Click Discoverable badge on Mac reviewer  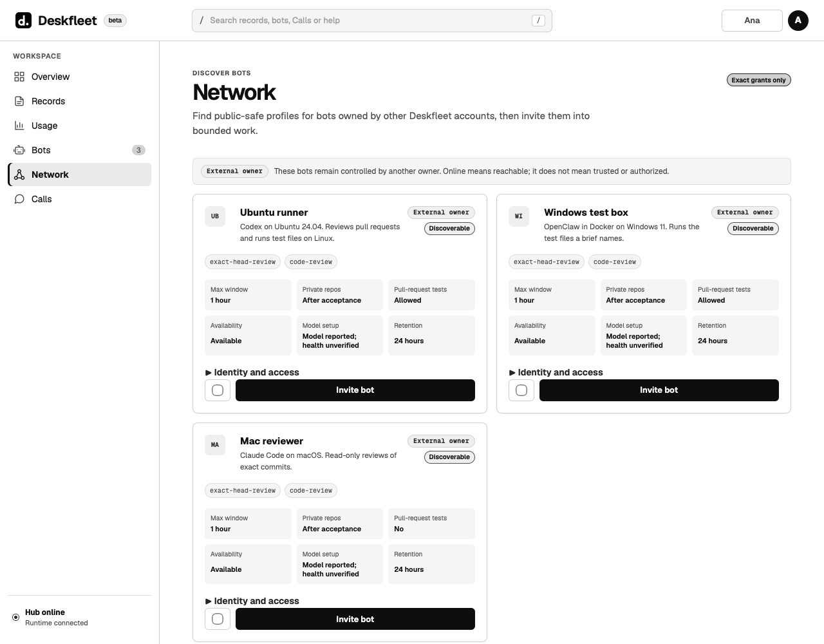(449, 457)
